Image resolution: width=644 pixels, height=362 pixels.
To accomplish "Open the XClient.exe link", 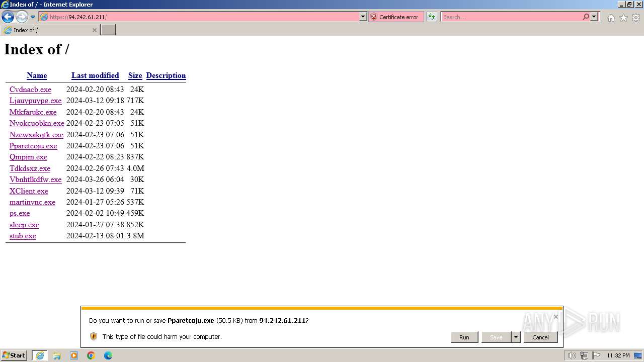I will pos(29,191).
